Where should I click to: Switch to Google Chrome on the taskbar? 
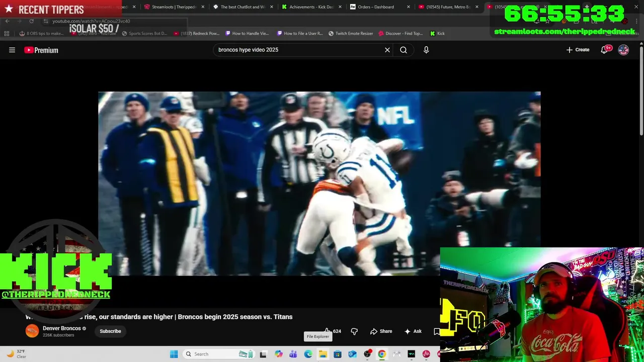[x=382, y=354]
